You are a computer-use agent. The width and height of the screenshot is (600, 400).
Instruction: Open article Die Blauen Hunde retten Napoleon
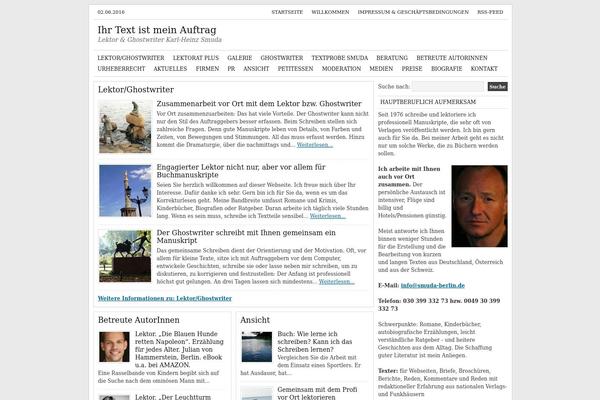tap(179, 349)
